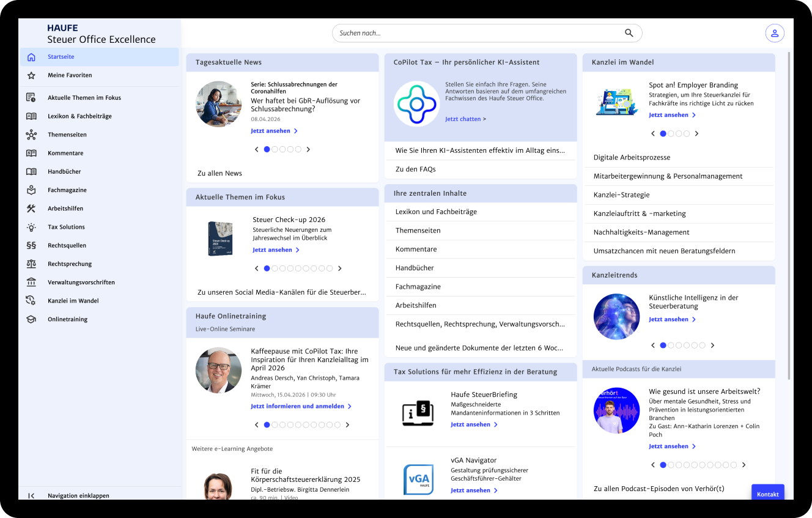Viewport: 812px width, 518px height.
Task: Advance Aktuelle Themen im Fokus carousel forward
Action: click(340, 268)
